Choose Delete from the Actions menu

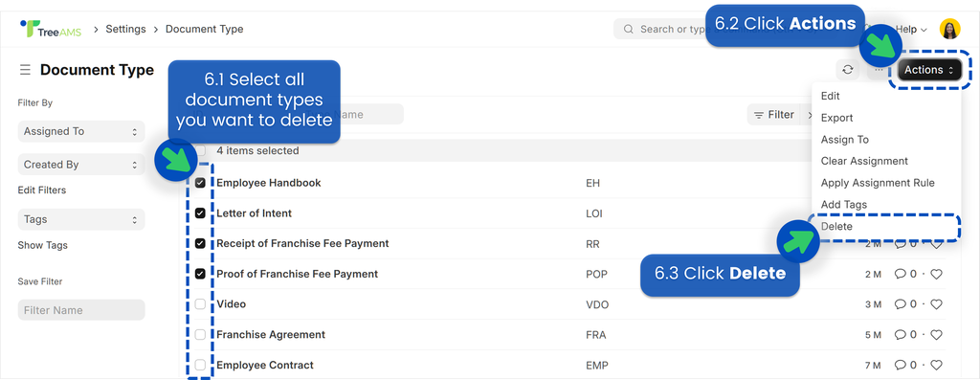836,227
